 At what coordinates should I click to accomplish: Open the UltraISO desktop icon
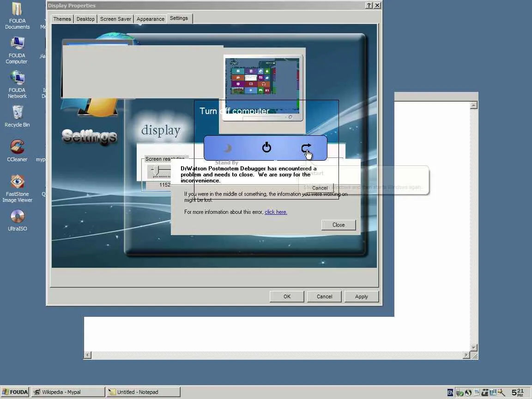pyautogui.click(x=17, y=220)
